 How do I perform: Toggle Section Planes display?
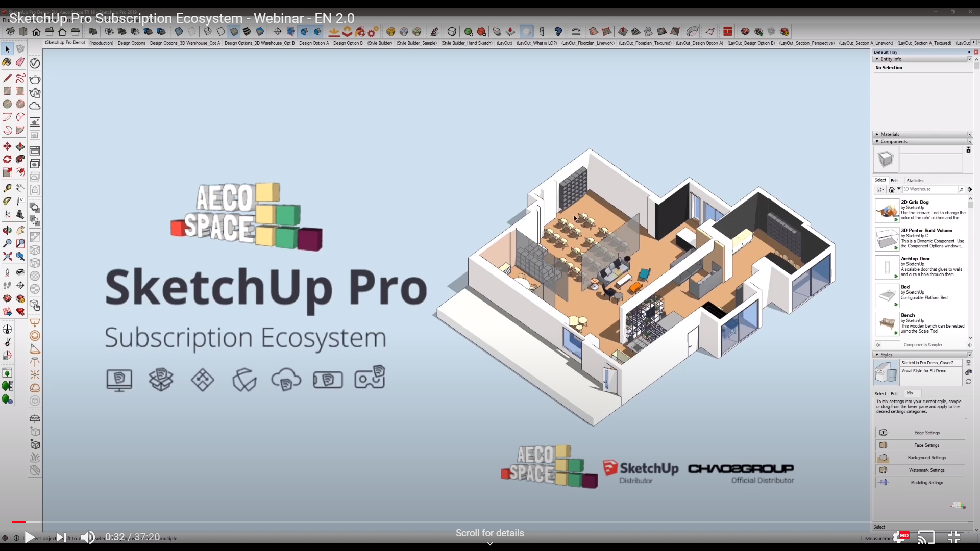pos(291,32)
